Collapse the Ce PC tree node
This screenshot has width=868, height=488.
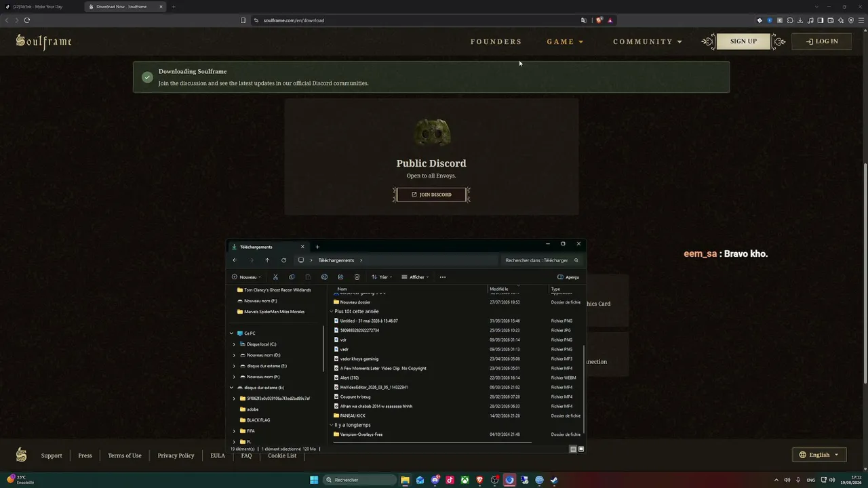click(x=231, y=333)
